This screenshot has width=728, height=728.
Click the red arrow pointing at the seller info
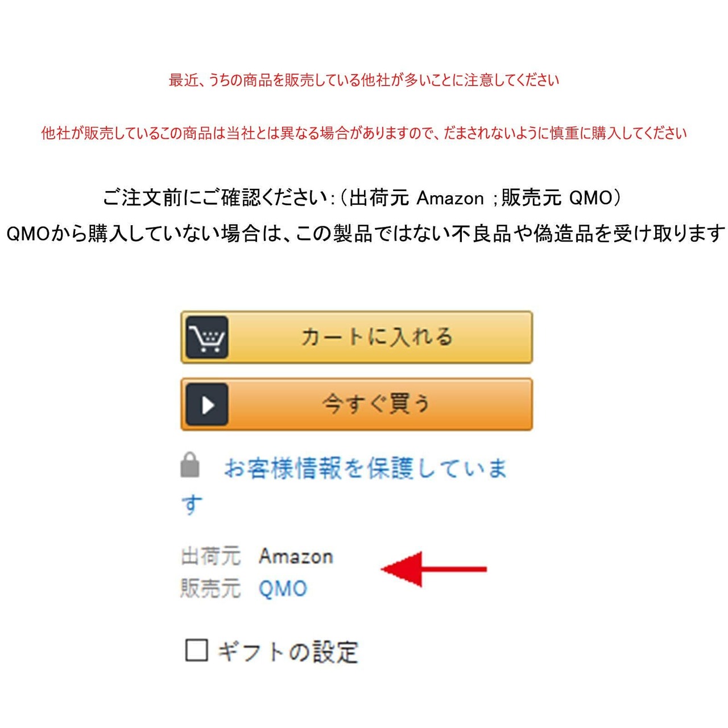point(434,569)
